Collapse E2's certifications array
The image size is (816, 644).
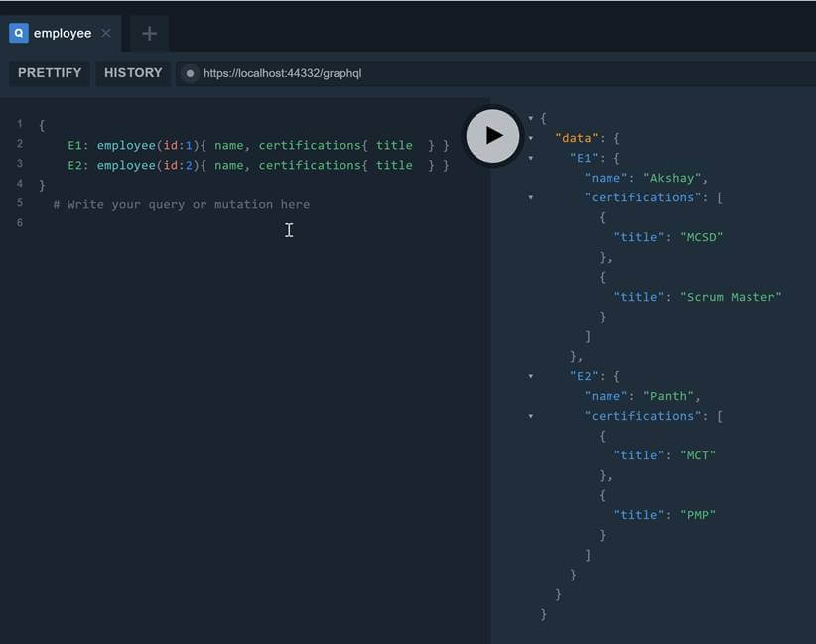531,415
